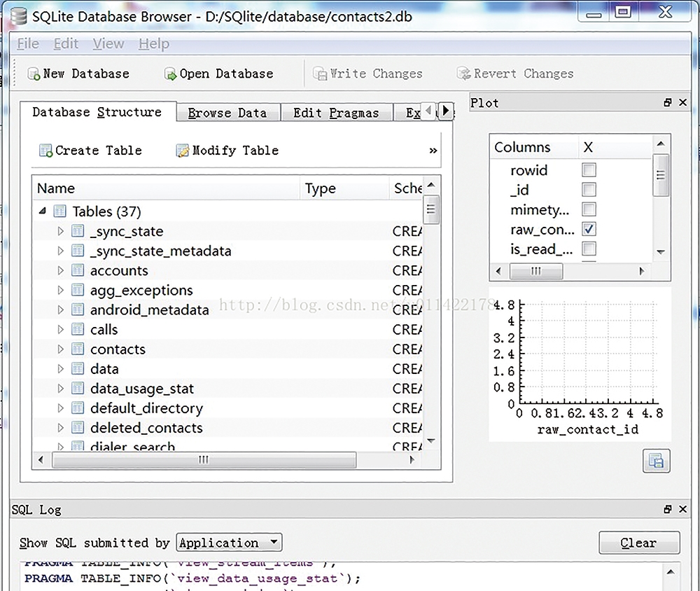Click table icon beside data_usage_stat
Viewport: 700px width, 591px height.
click(78, 388)
